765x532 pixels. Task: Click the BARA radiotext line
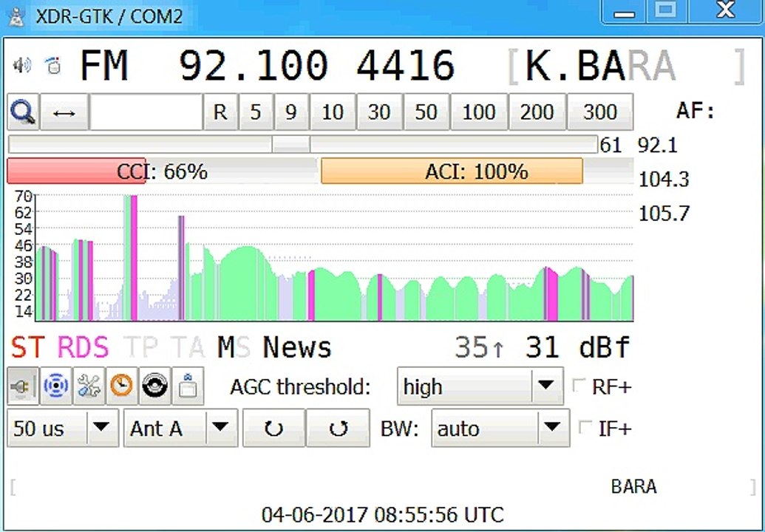(633, 487)
